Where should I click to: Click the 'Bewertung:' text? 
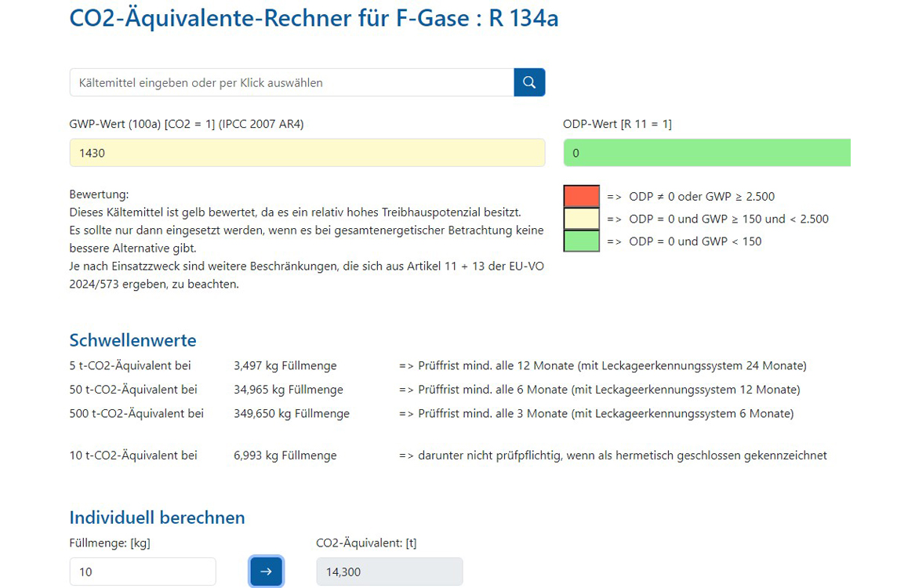99,194
